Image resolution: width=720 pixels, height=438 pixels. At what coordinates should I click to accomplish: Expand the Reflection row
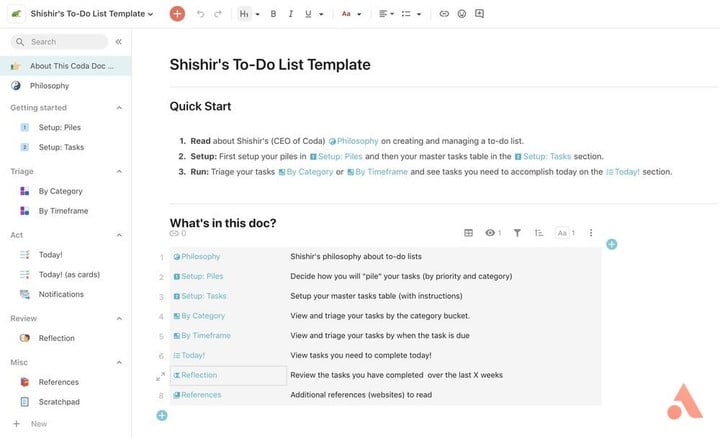(161, 376)
